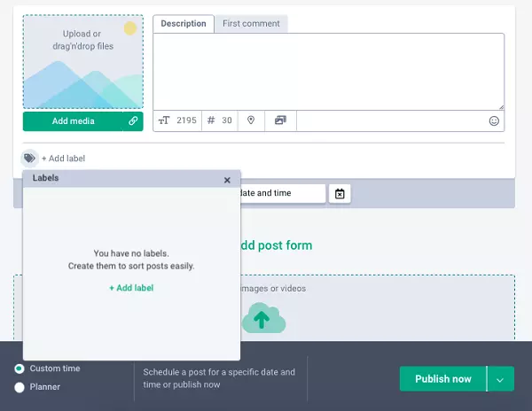
Task: Click the date and time input field
Action: tap(282, 193)
